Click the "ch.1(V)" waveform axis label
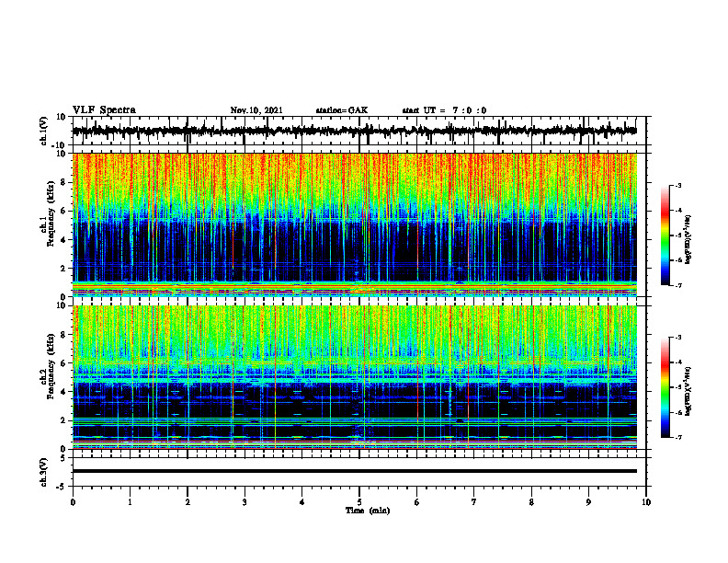Image resolution: width=728 pixels, height=563 pixels. [43, 131]
